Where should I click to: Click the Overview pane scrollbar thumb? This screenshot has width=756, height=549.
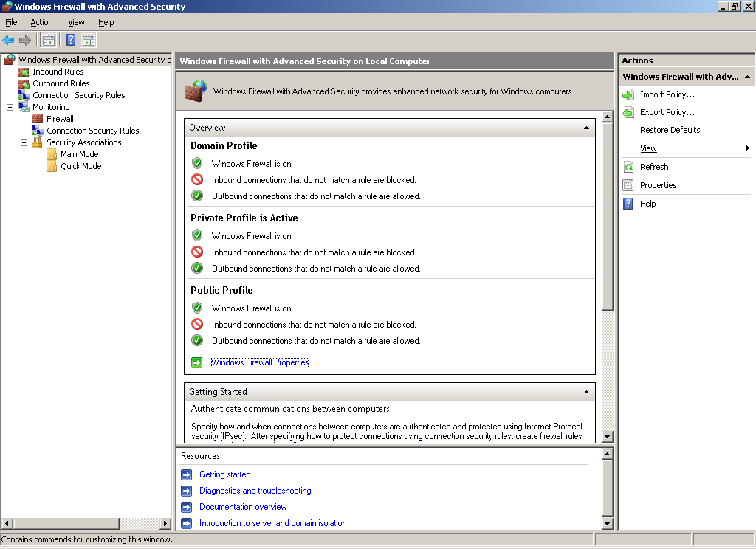tap(608, 216)
